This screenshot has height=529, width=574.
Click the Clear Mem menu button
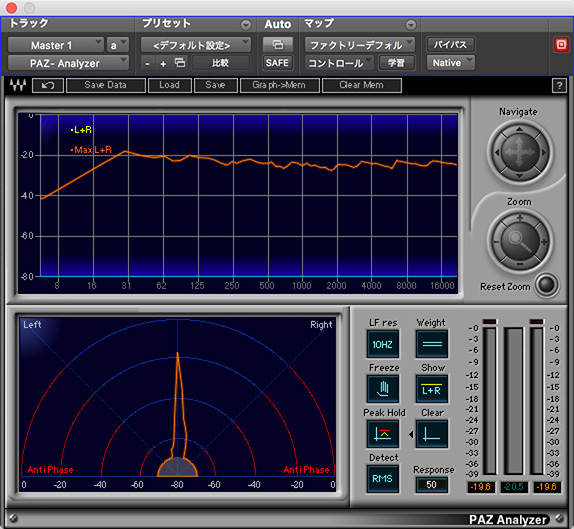tap(361, 85)
